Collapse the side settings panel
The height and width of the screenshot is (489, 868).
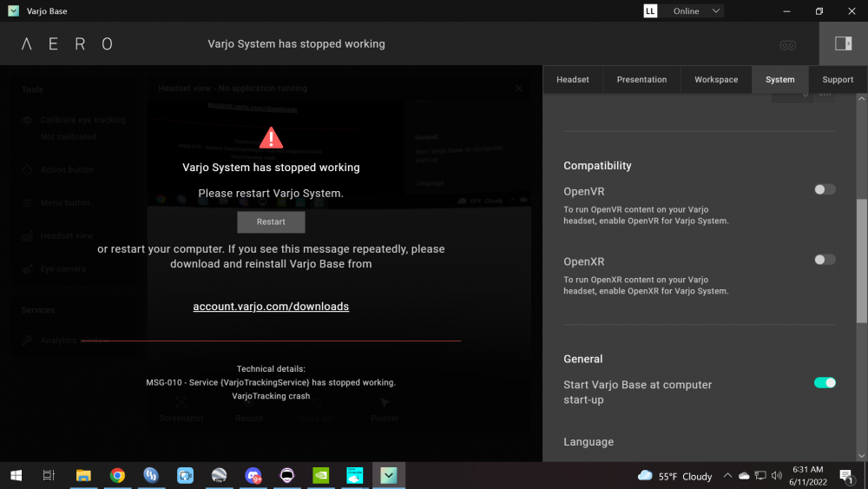(x=843, y=43)
